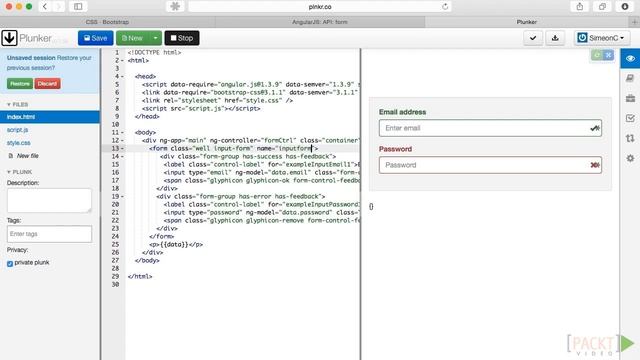Open the settings gear sidebar icon
Viewport: 640px width, 360px height.
pyautogui.click(x=630, y=158)
